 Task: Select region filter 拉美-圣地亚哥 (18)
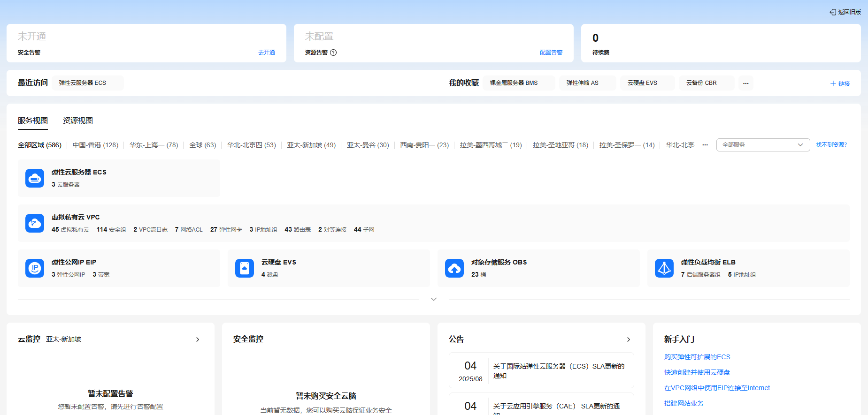coord(561,145)
